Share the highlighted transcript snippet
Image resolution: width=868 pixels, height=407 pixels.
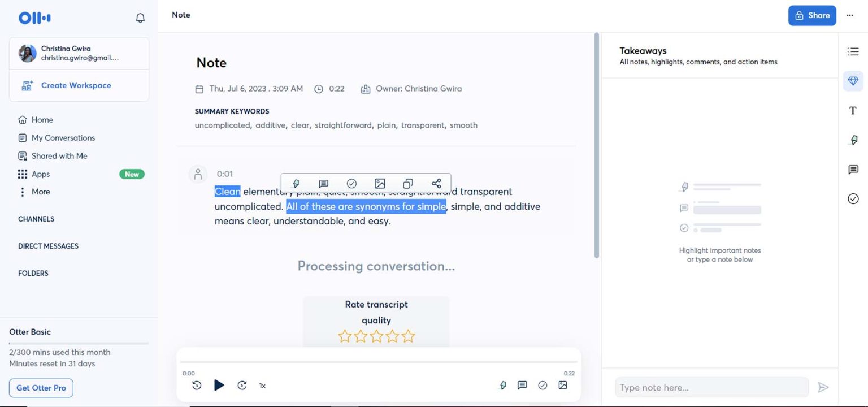pyautogui.click(x=436, y=183)
